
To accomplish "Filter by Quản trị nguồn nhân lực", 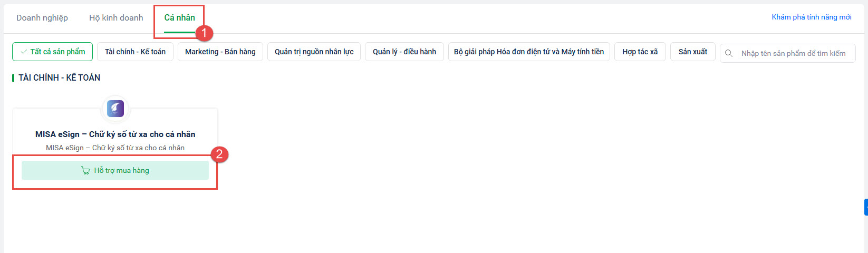I will [x=314, y=52].
